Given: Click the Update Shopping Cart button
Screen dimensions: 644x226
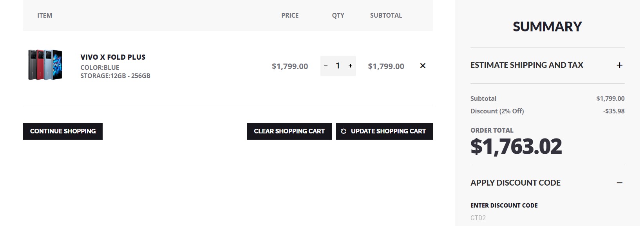Looking at the screenshot, I should click(384, 131).
